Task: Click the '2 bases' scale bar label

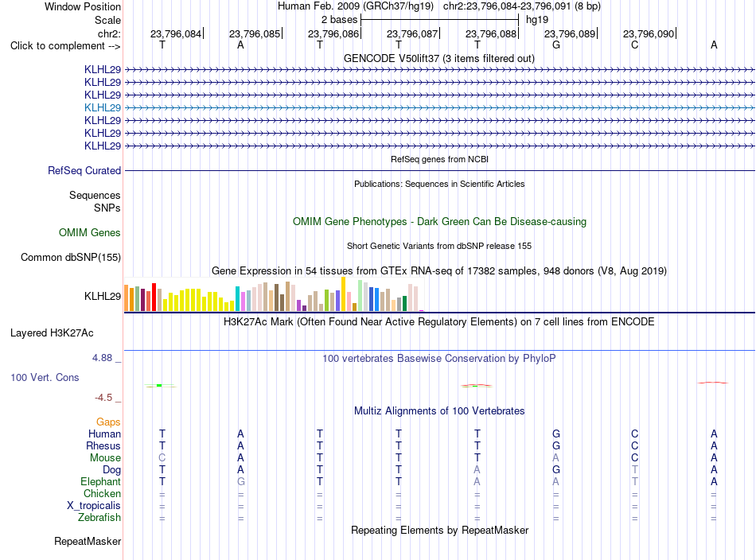Action: pos(340,20)
